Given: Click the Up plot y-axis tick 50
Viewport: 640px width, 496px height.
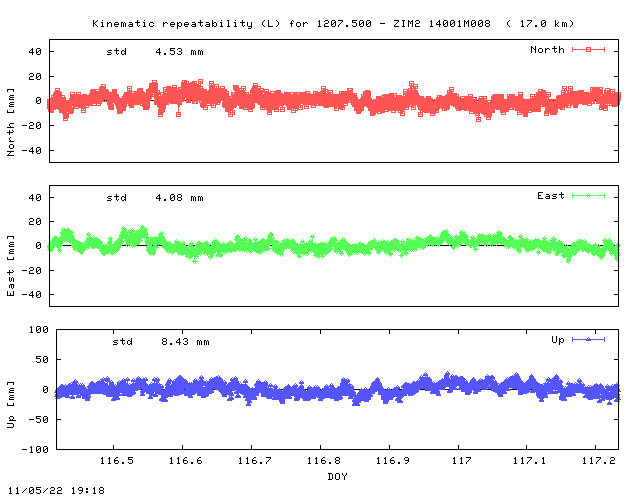Looking at the screenshot, I should pyautogui.click(x=42, y=360).
